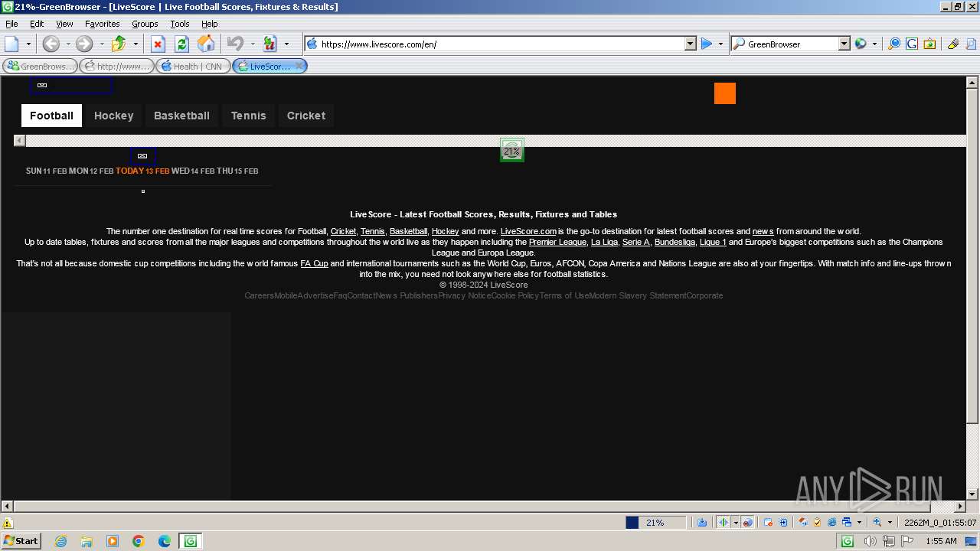Switch to the GreenBrows... tab
The height and width of the screenshot is (551, 980).
click(41, 66)
